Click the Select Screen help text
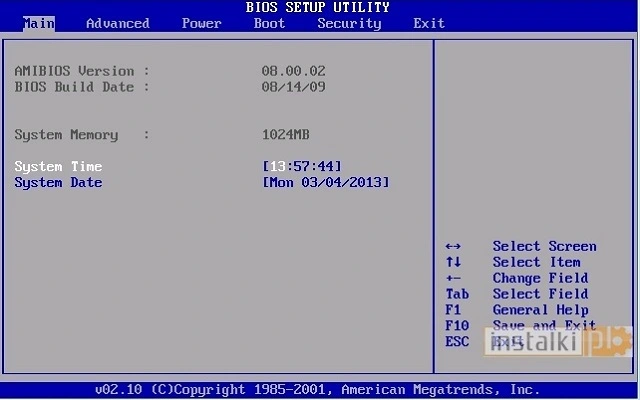 coord(544,246)
